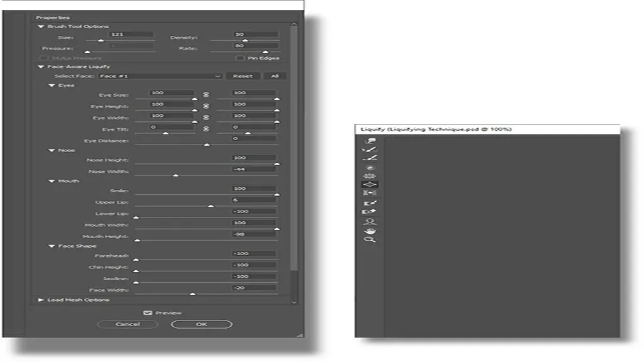Screen dimensions: 644x362
Task: Uncheck the Preview checkbox
Action: click(x=147, y=313)
